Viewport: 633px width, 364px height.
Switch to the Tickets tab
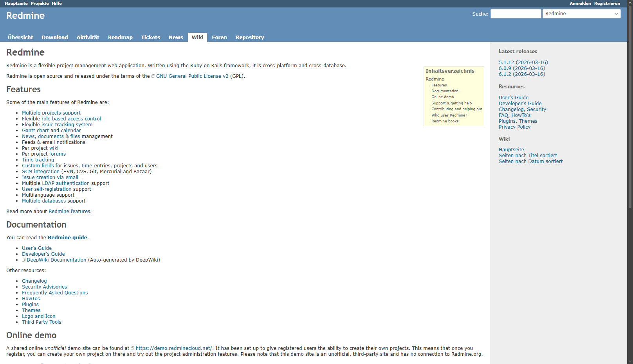click(x=150, y=38)
